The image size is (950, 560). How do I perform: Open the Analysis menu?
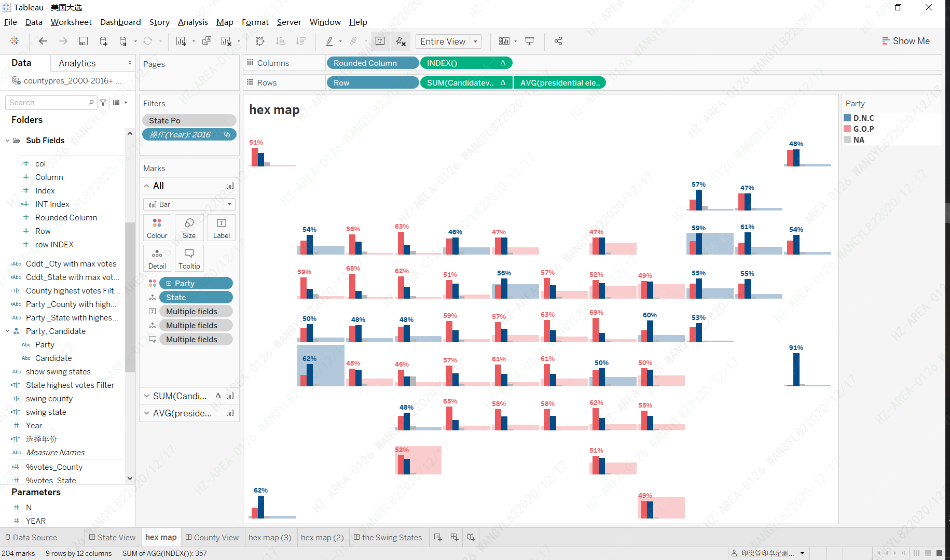(192, 22)
